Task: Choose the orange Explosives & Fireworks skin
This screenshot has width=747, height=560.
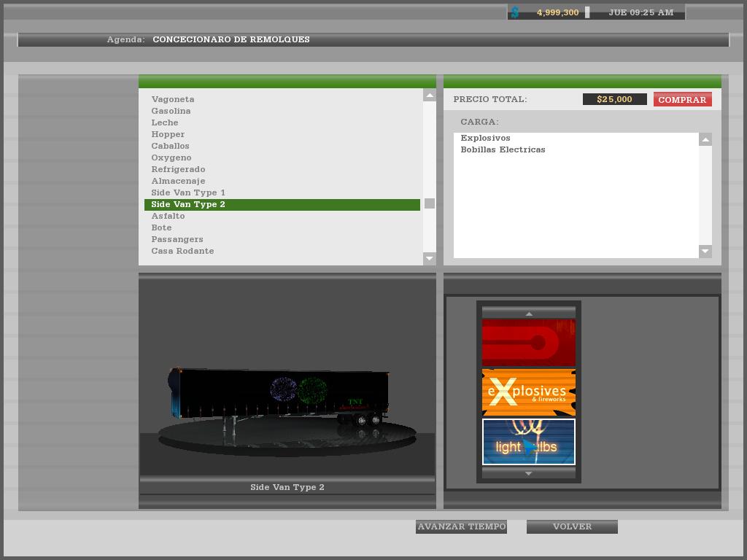Action: click(529, 392)
